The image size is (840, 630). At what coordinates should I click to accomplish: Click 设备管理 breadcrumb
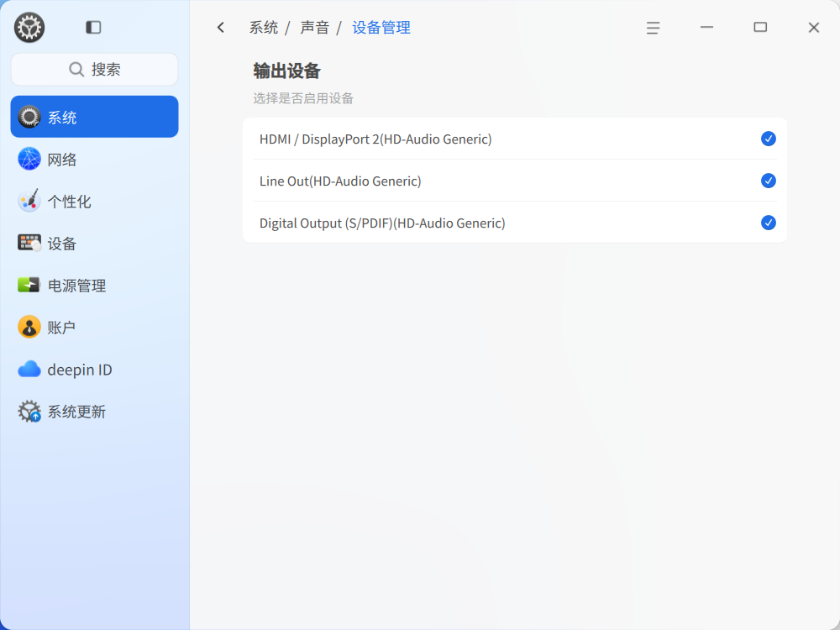coord(381,28)
